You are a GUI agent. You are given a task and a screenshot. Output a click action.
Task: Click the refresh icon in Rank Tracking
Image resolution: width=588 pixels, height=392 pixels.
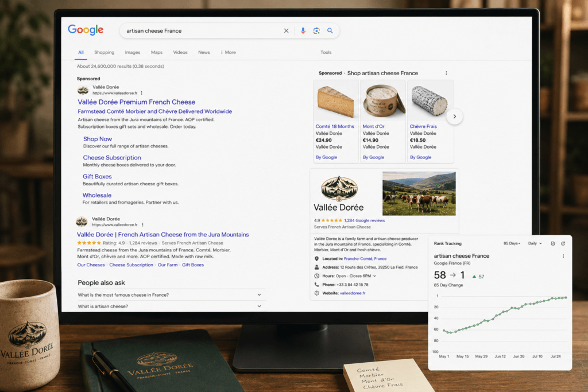(x=563, y=243)
